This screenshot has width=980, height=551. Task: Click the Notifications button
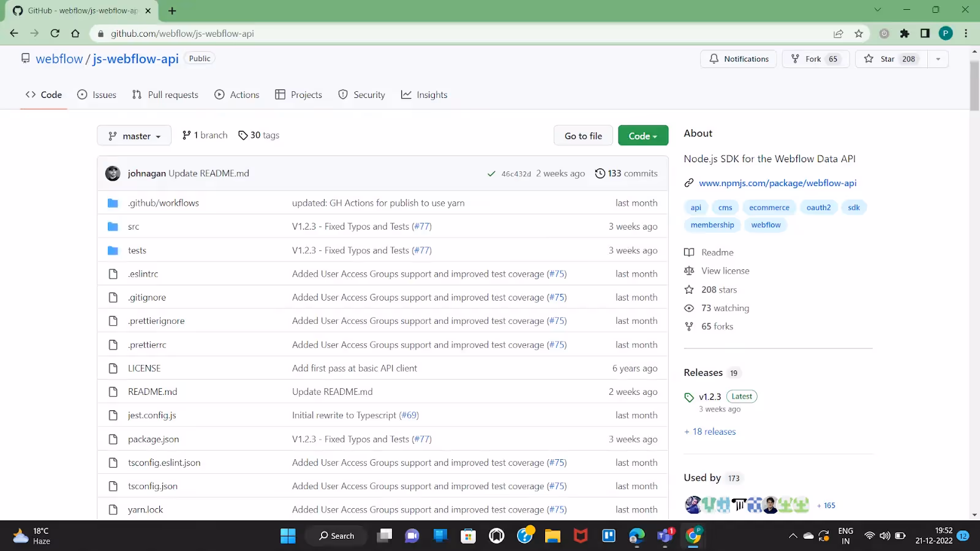pyautogui.click(x=739, y=59)
